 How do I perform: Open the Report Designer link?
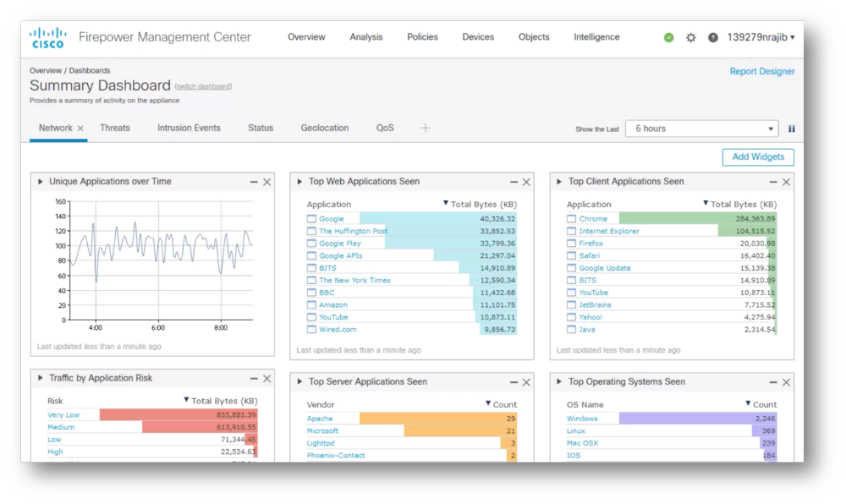pyautogui.click(x=762, y=71)
